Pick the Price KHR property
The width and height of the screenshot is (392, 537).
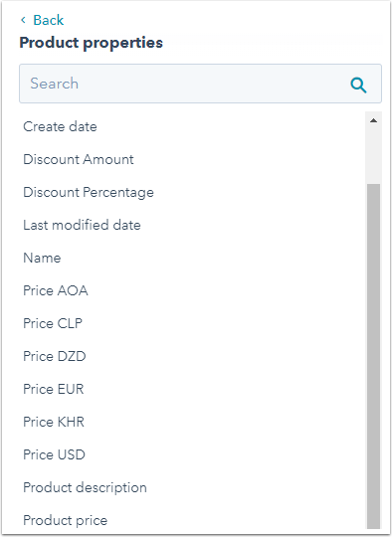54,422
